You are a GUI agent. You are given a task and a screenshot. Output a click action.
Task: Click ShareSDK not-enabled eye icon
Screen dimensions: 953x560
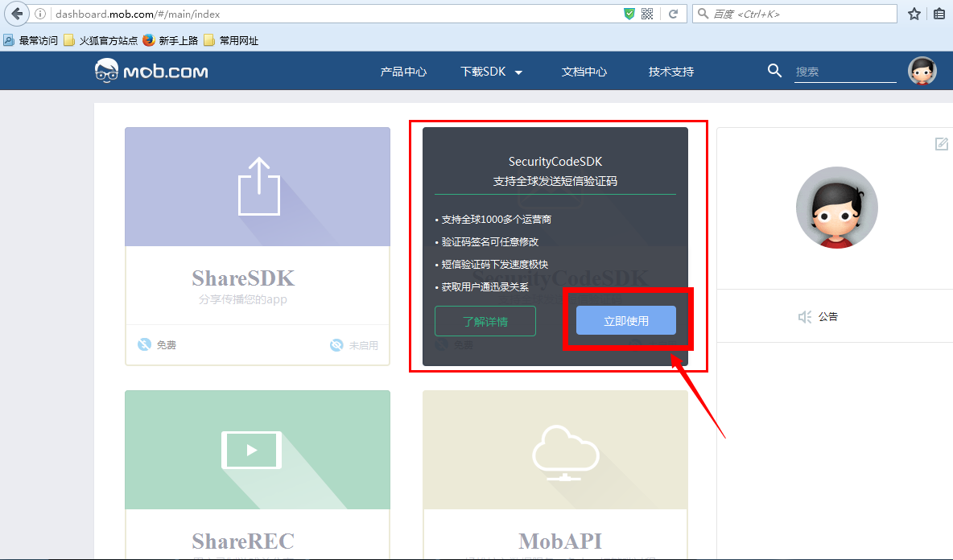click(x=336, y=345)
